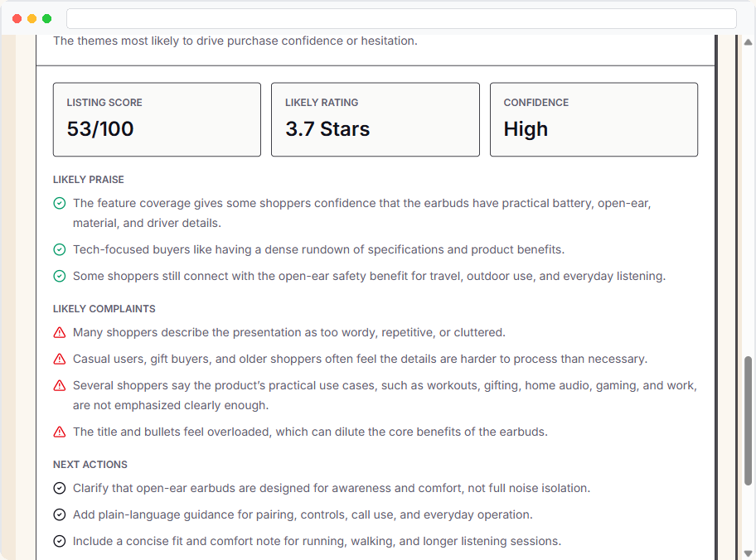Click the LIKELY COMPLAINTS heading
This screenshot has width=756, height=560.
point(104,309)
